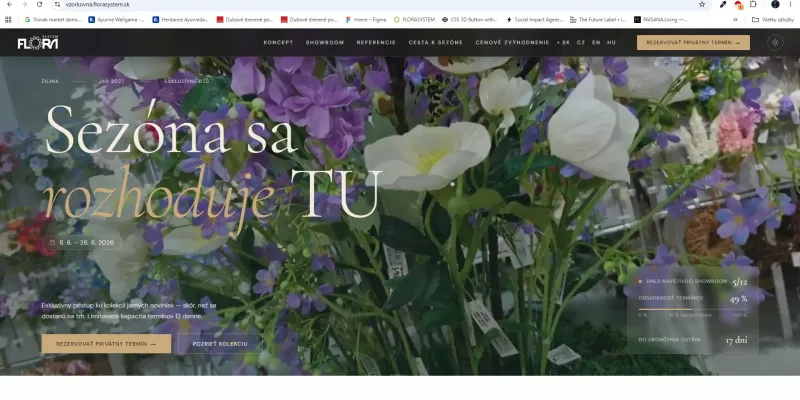Open the 'Social Impact Agenc...' bookmark
This screenshot has width=800, height=400.
(535, 19)
